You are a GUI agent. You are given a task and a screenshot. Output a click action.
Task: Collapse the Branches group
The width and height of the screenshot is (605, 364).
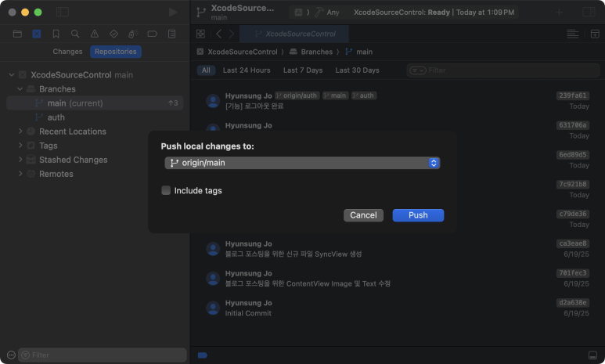pos(20,89)
